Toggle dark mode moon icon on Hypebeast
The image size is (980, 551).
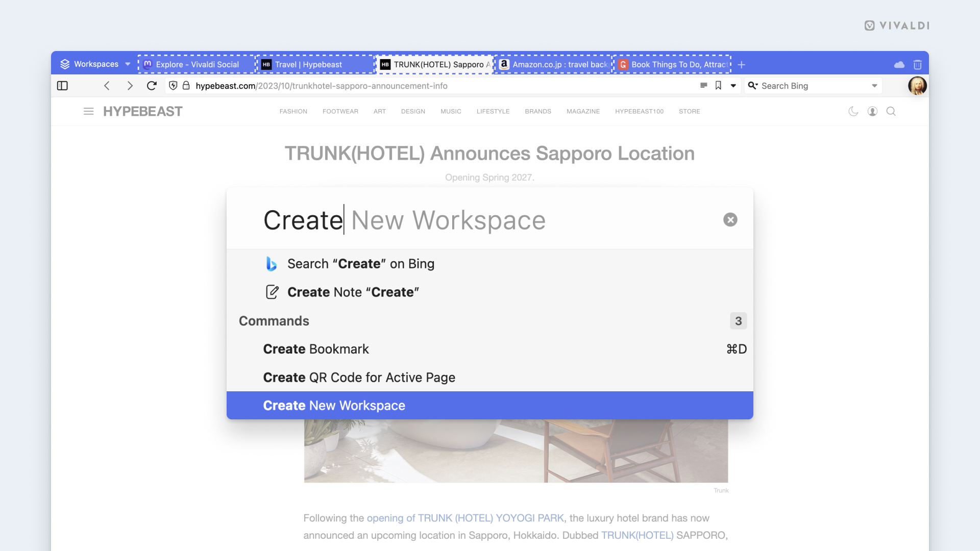853,111
